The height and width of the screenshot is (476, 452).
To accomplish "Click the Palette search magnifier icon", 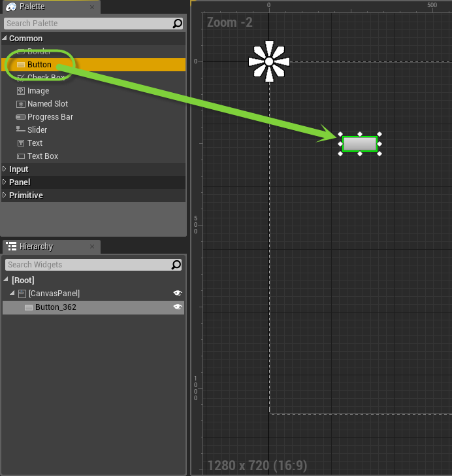I will tap(178, 24).
